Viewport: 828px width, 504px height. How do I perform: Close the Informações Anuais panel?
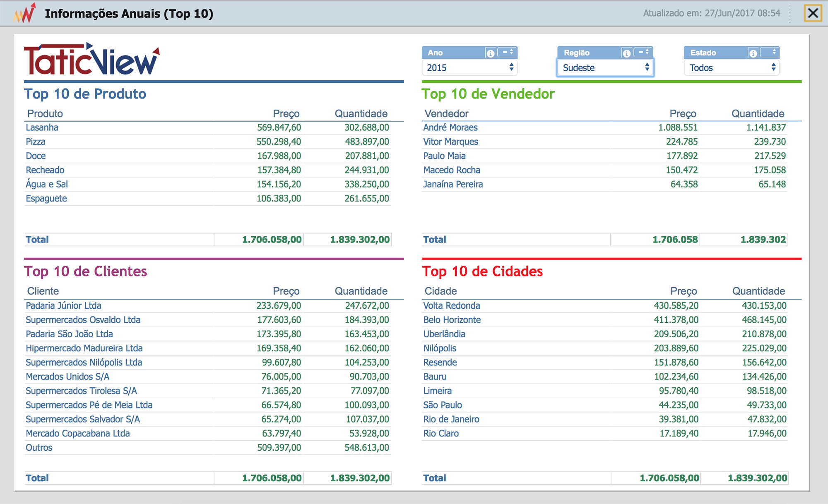(x=813, y=13)
